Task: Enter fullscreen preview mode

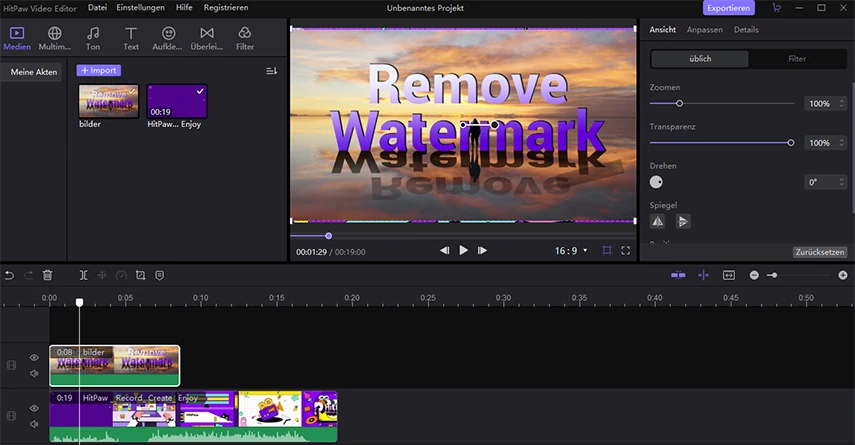Action: point(625,250)
